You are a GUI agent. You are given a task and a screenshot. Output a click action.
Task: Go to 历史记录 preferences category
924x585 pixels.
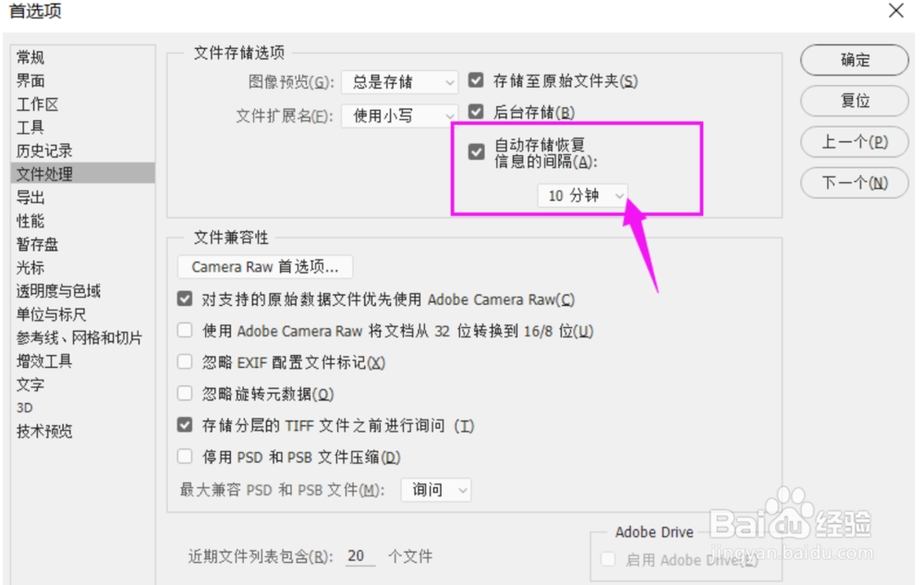[x=44, y=151]
